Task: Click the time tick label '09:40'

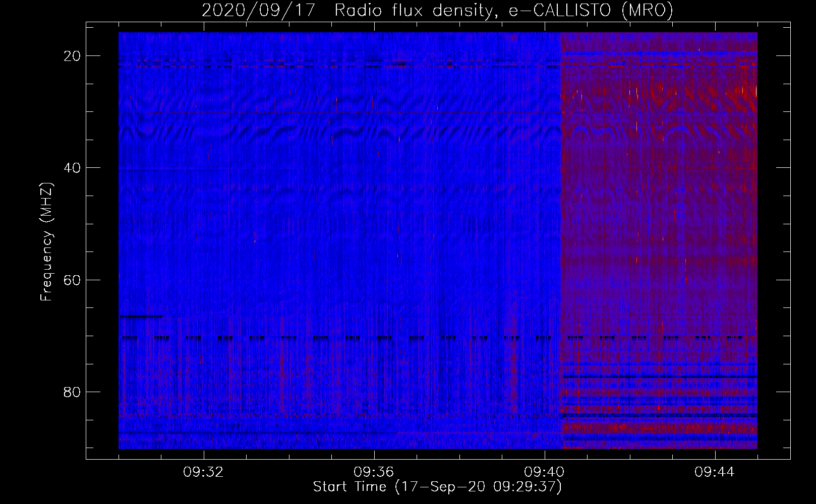Action: (x=544, y=472)
